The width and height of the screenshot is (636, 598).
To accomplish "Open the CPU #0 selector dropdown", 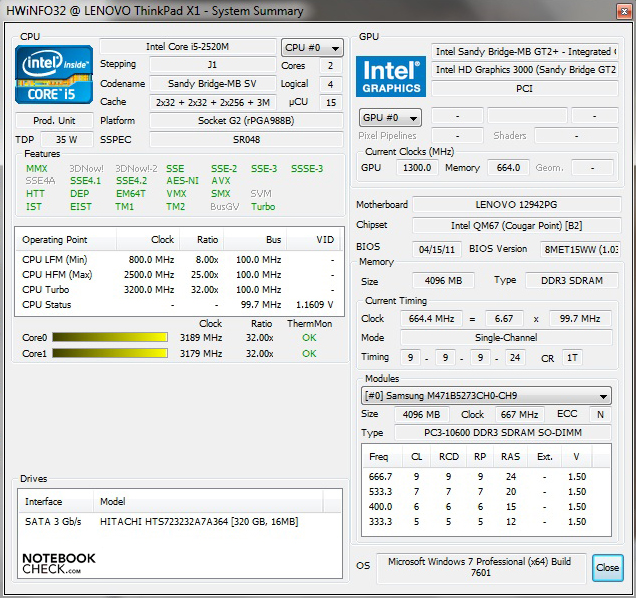I will point(312,48).
